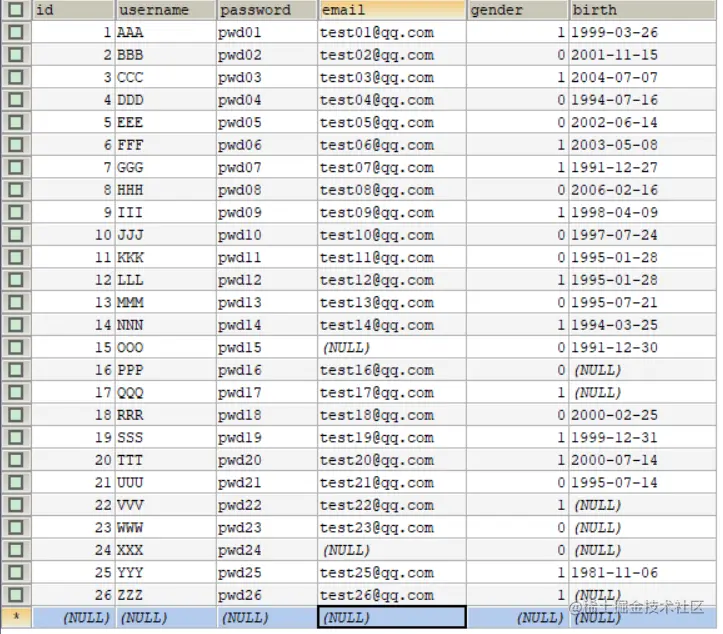Select id cell 18 for RRR
This screenshot has width=723, height=634.
pyautogui.click(x=73, y=415)
